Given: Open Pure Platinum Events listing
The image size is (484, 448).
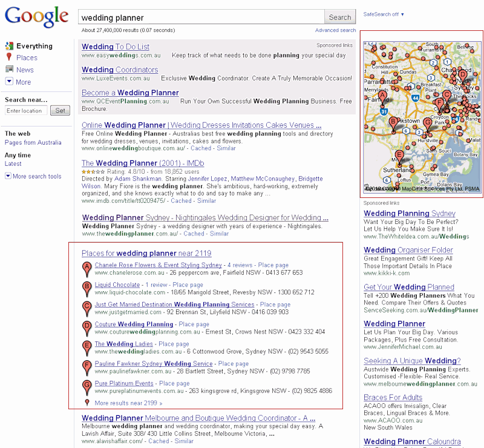Looking at the screenshot, I should [x=124, y=383].
